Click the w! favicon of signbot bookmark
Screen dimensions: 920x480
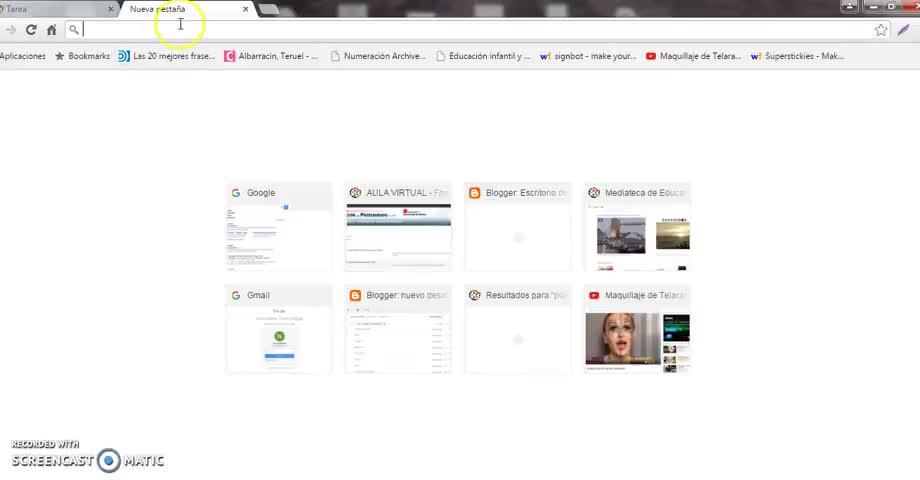[x=545, y=57]
